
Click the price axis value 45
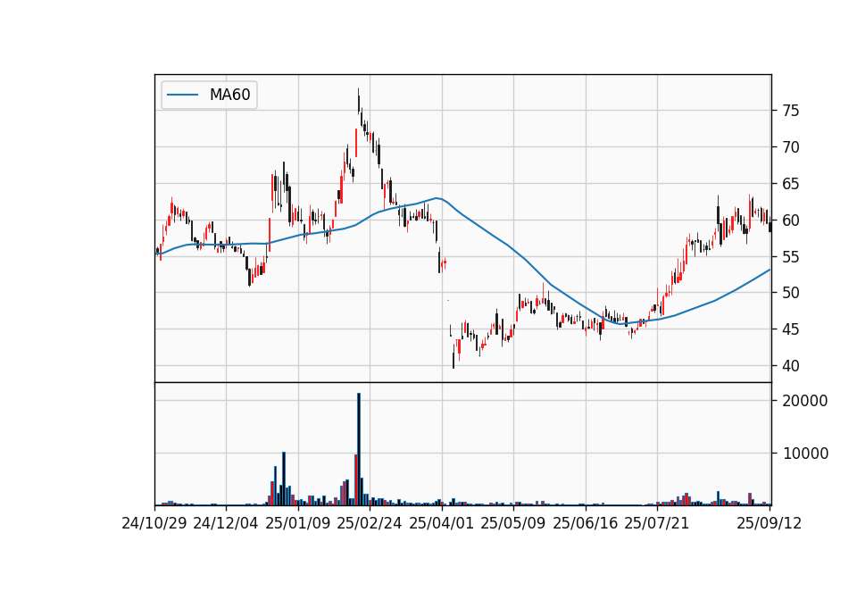click(790, 329)
